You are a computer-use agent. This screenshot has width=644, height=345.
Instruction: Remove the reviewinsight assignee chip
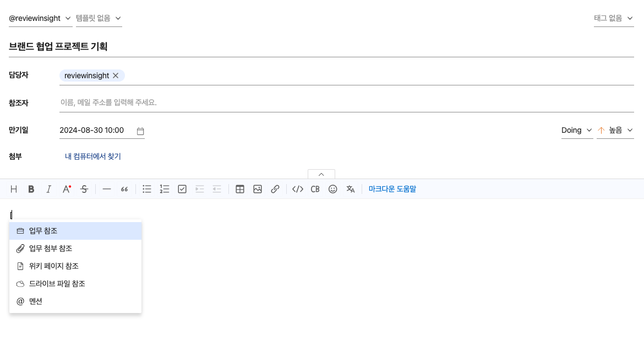coord(116,76)
